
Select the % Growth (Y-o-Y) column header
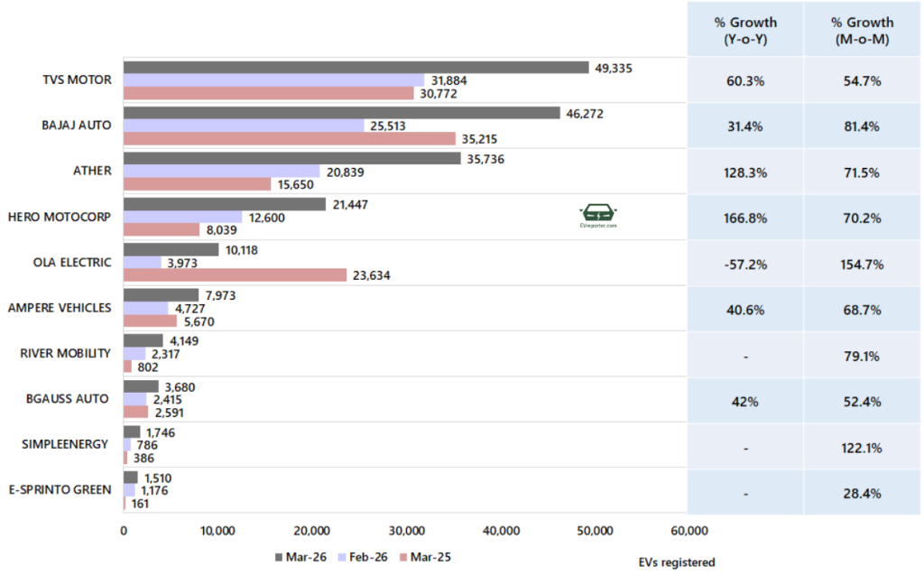(744, 29)
